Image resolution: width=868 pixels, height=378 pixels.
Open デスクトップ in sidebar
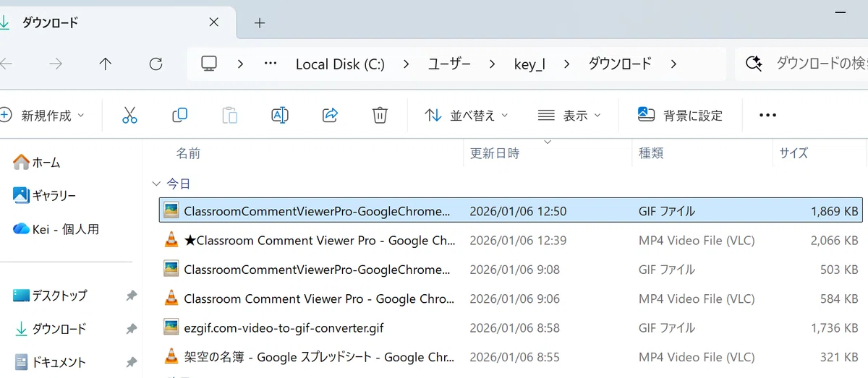[51, 295]
